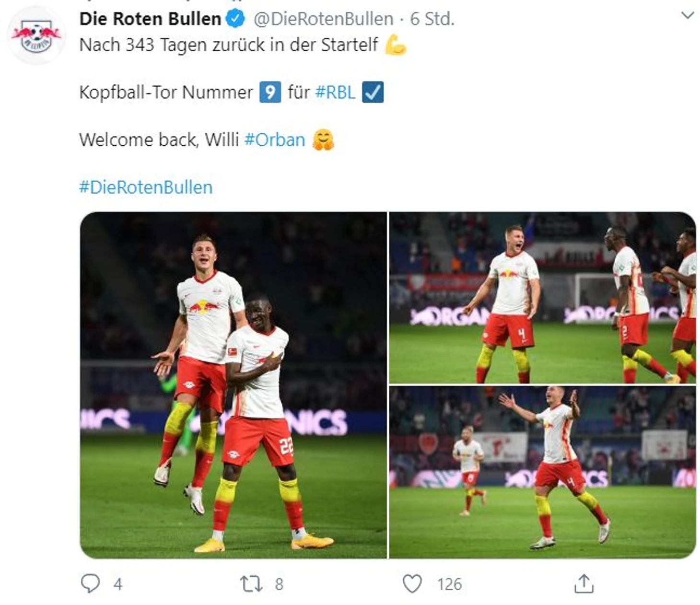700x605 pixels.
Task: Open the 6 Std. timestamp
Action: click(432, 19)
